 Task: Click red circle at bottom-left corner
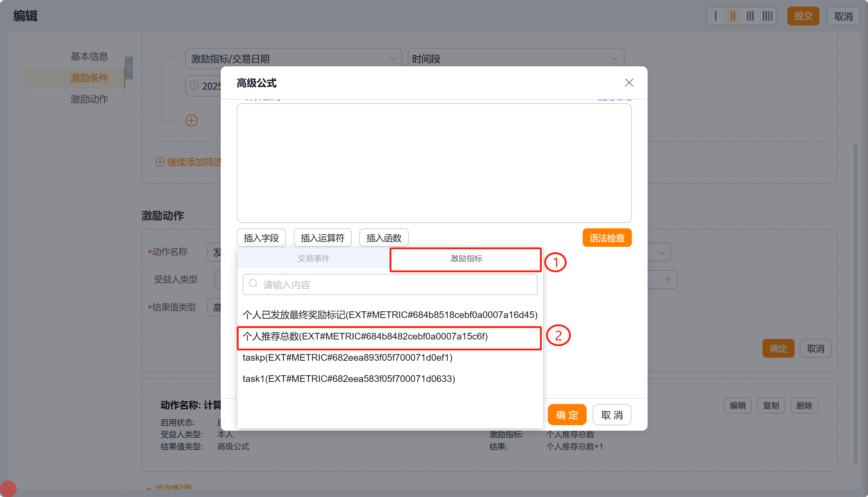tap(8, 489)
